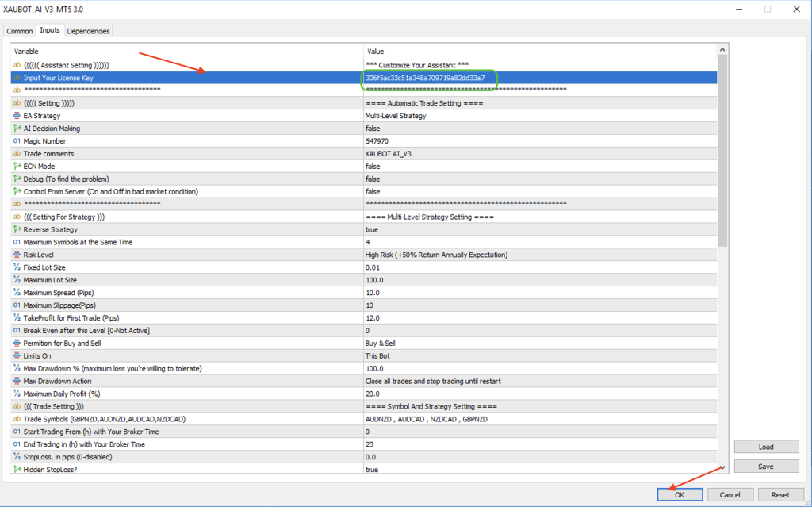Click the stacked list icon next to EA Strategy
The height and width of the screenshot is (507, 812).
[x=15, y=115]
